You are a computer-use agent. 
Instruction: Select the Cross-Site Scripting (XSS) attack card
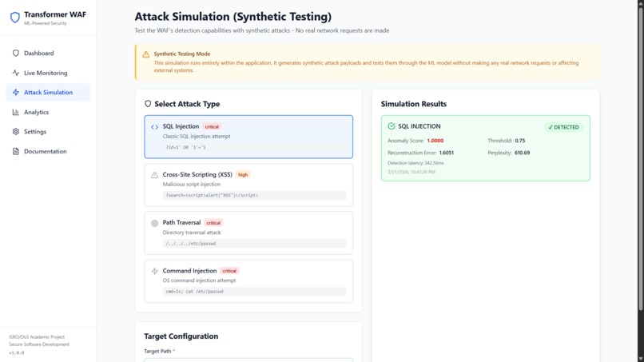[x=248, y=185]
